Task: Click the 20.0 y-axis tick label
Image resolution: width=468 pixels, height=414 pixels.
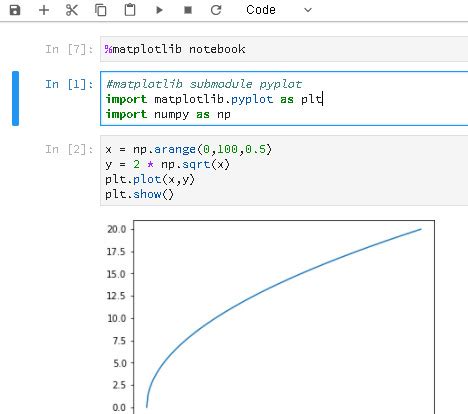Action: 117,229
